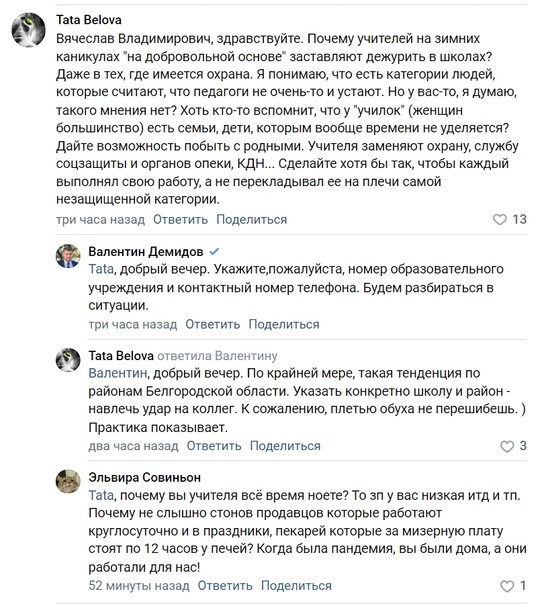
Task: Like Tata Belova's comment with 13 likes
Action: [x=500, y=220]
